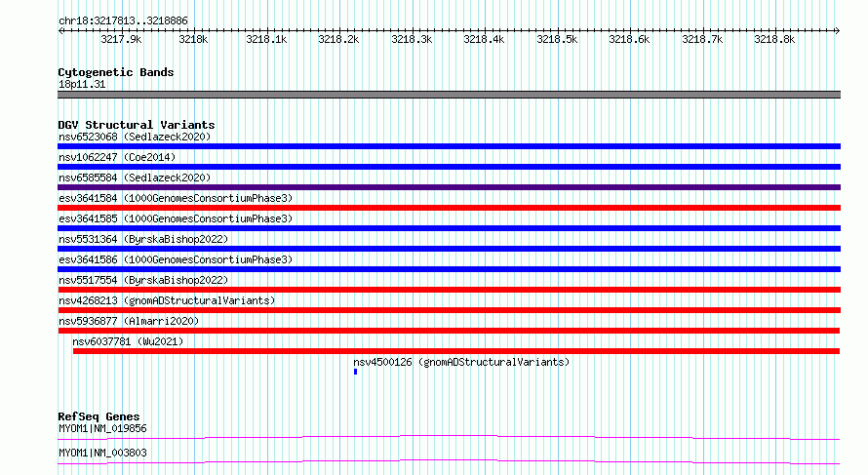Open the MYOM1|NM_019856 gene label

(x=102, y=428)
